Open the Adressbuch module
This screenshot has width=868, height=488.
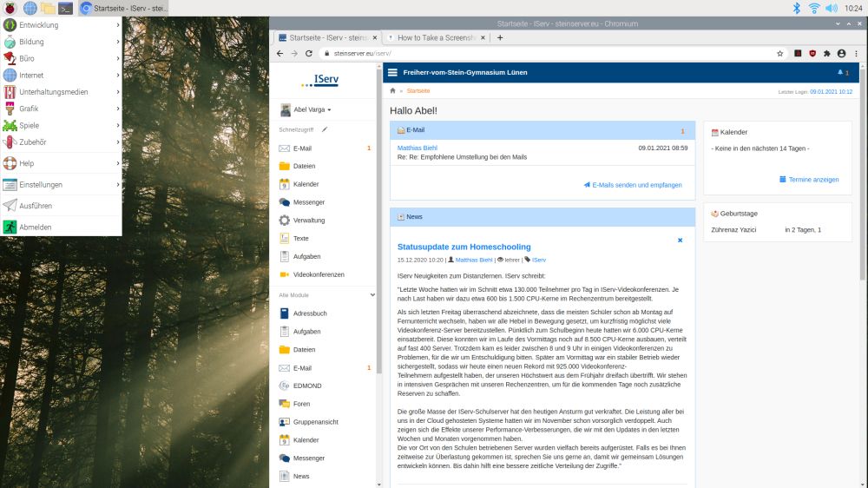pos(310,313)
